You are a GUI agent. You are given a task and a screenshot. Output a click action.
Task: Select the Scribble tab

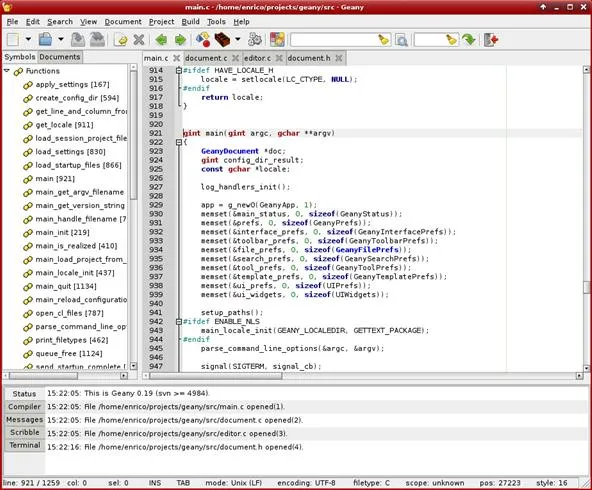(24, 432)
